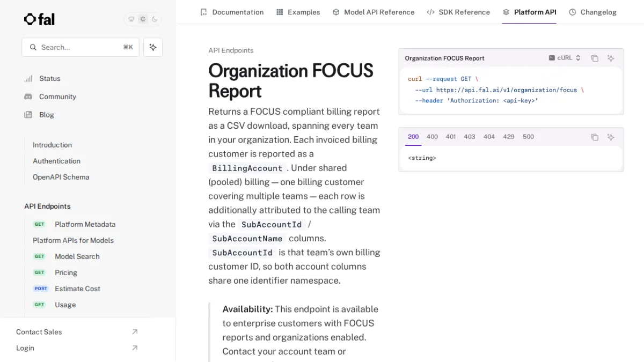Viewport: 644px width, 362px height.
Task: Click the Examples grid icon
Action: pyautogui.click(x=280, y=12)
